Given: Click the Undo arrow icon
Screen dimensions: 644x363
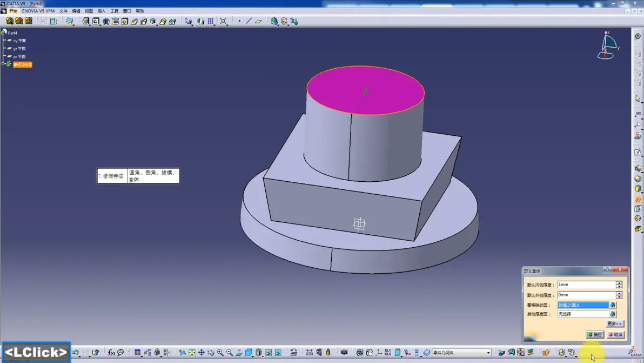Looking at the screenshot, I should tap(75, 352).
